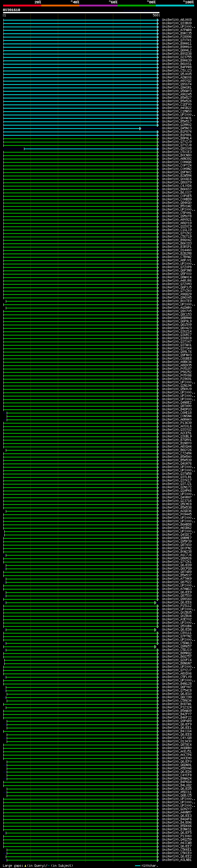The image size is (197, 868).
Task: Click the UniRef100_C7Z4M4 label
Action: (177, 453)
